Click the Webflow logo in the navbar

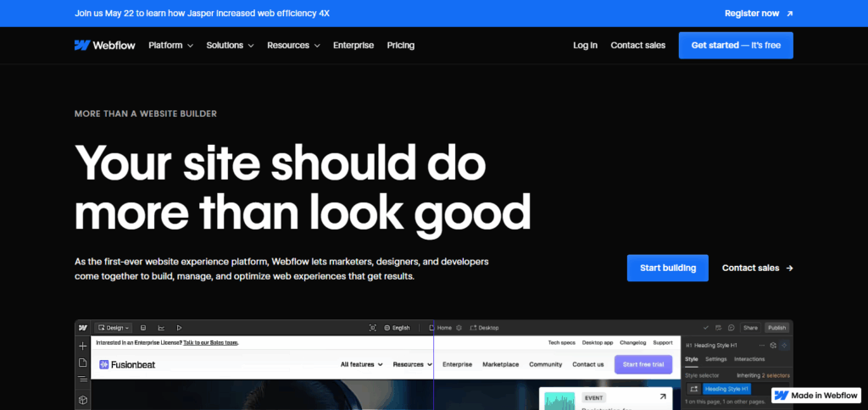tap(104, 46)
